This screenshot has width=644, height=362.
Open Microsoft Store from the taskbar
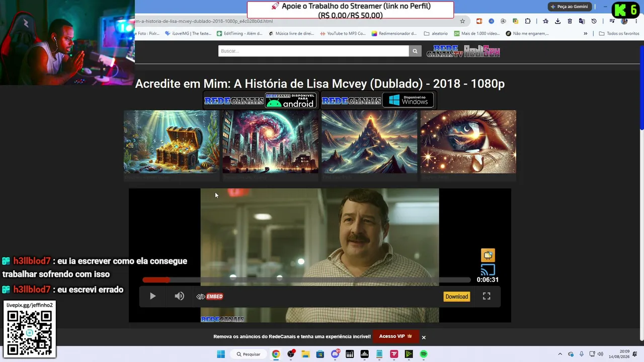[x=320, y=354]
